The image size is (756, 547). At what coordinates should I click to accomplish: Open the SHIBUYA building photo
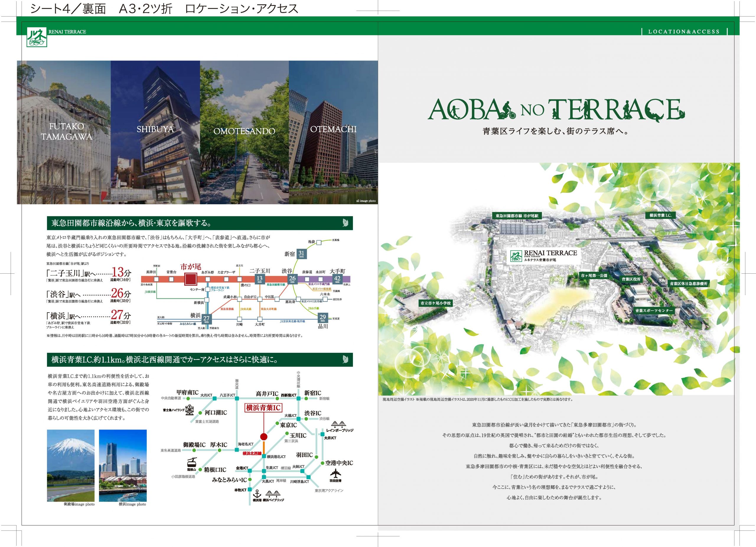[155, 132]
